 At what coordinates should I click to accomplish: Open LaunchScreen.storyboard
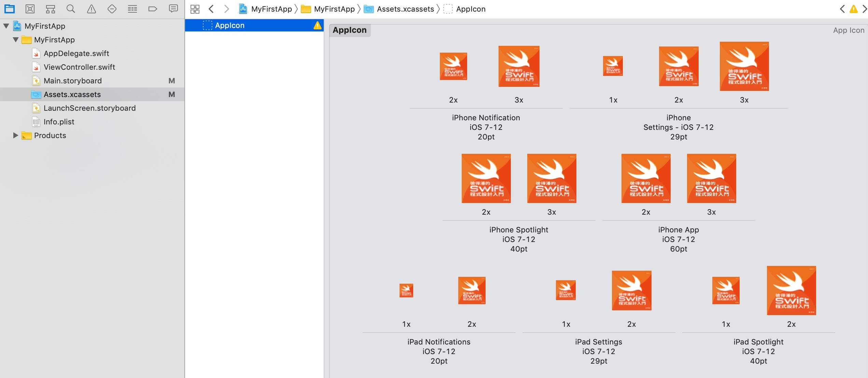click(89, 108)
